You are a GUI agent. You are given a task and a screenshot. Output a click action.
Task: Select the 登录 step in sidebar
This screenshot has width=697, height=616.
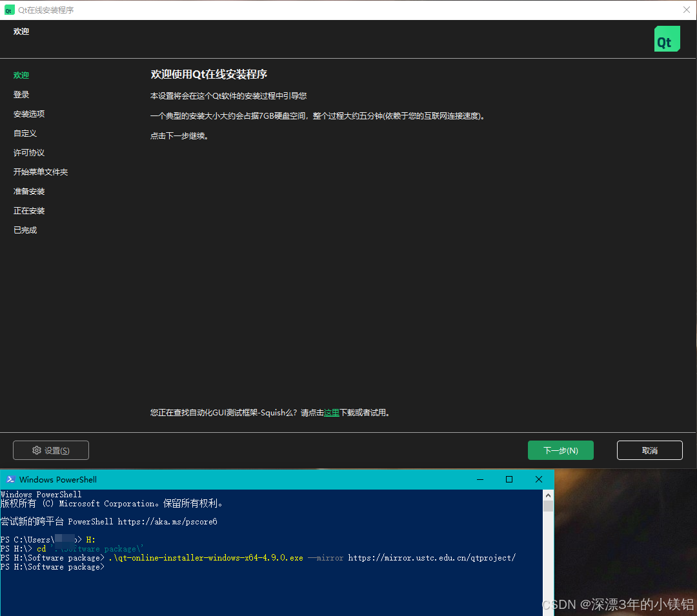(21, 95)
